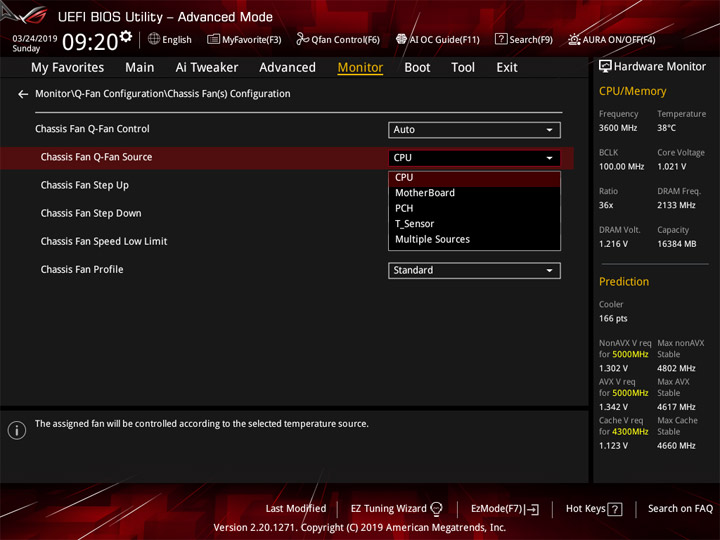The image size is (720, 540).
Task: Click the highlighted Chassis Fan Q-Fan Source label
Action: pyautogui.click(x=96, y=157)
